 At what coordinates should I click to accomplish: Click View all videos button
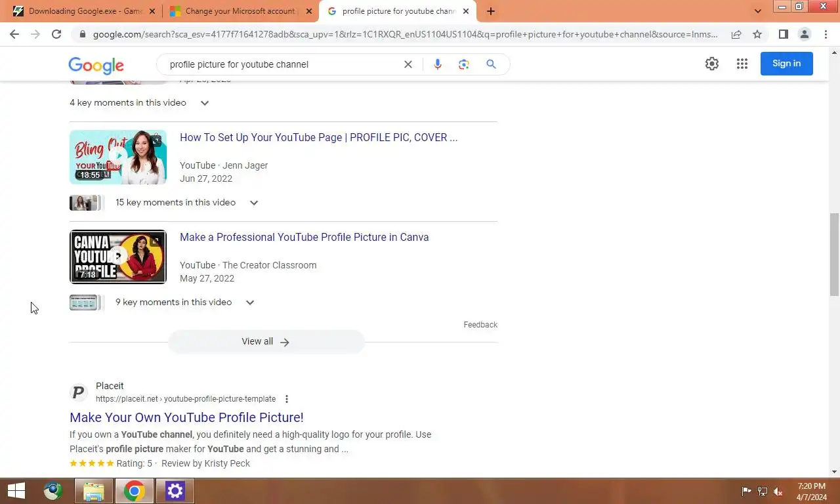point(266,342)
